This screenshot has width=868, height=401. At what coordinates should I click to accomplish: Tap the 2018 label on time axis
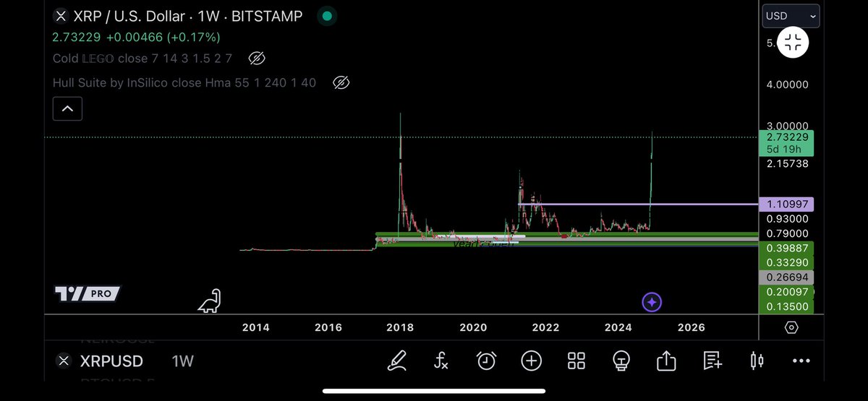click(400, 327)
